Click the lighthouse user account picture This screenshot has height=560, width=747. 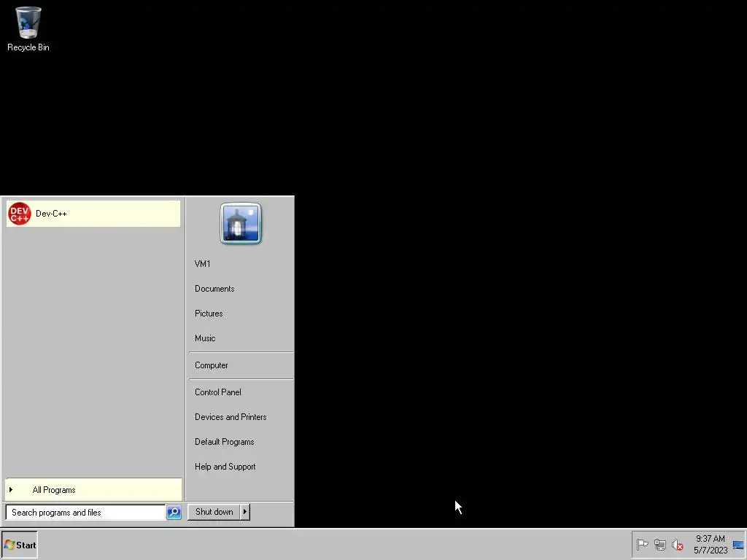pyautogui.click(x=241, y=223)
